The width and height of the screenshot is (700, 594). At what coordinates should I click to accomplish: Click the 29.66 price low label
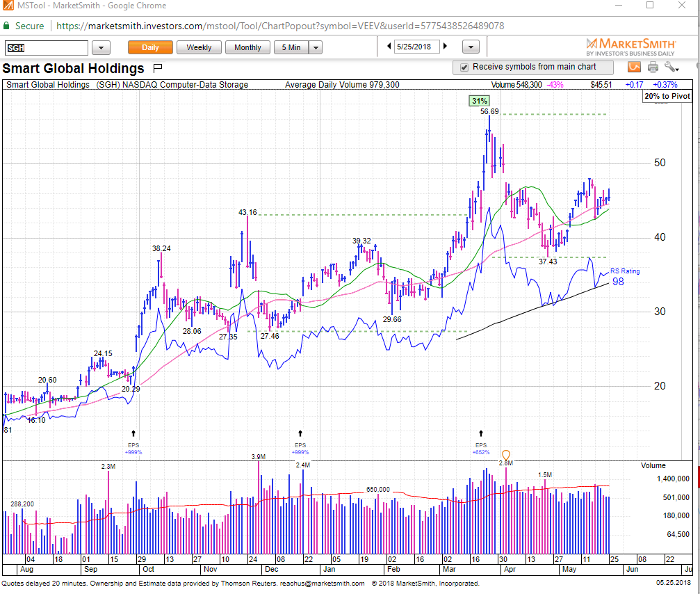coord(392,319)
